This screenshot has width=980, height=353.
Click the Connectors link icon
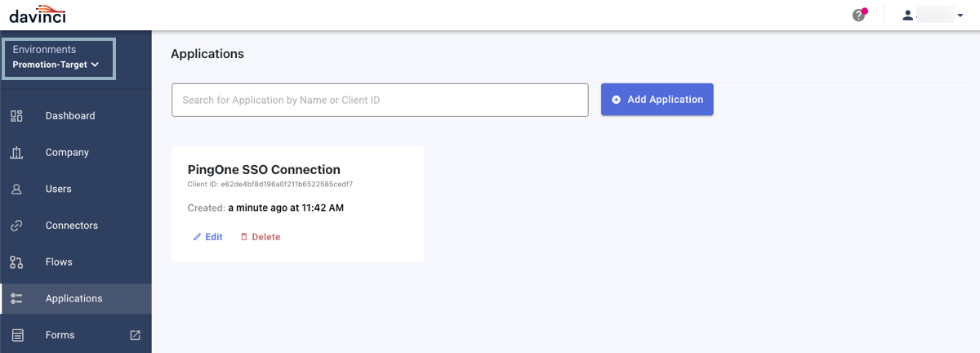point(16,226)
